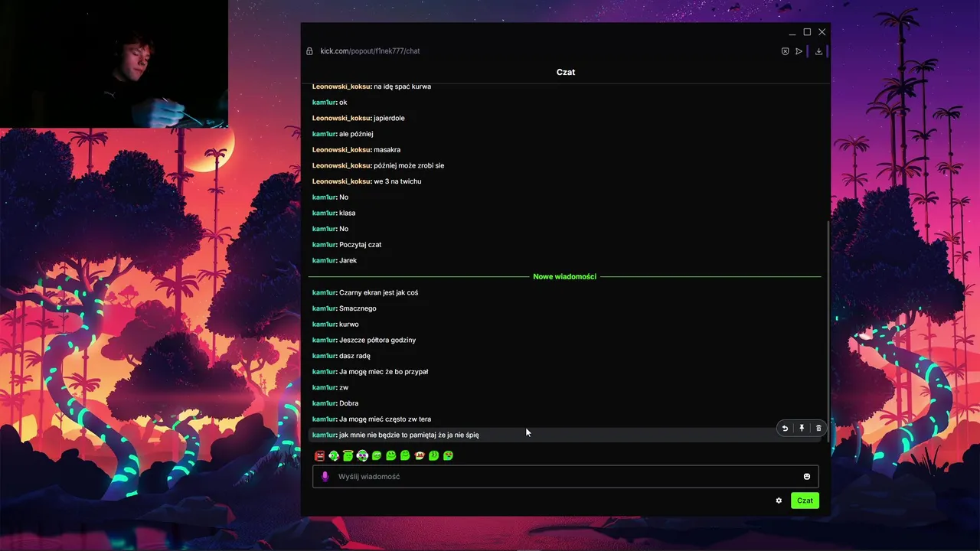Click message 'Jeszcze półtora godziny'
The width and height of the screenshot is (980, 551).
[377, 340]
